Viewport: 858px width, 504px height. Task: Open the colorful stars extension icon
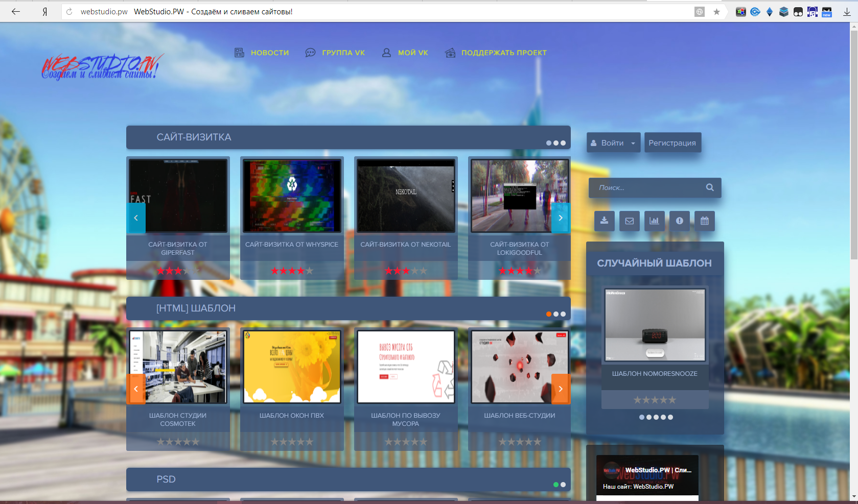[x=741, y=12]
